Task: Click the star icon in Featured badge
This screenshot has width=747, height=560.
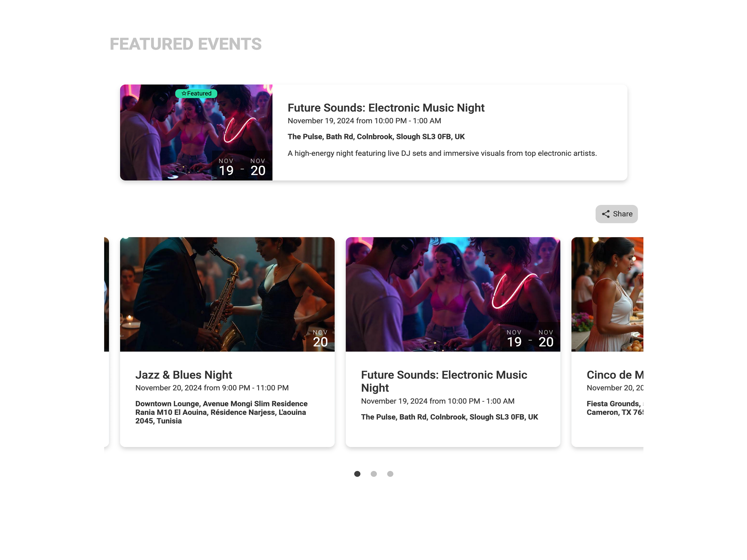Action: point(184,94)
